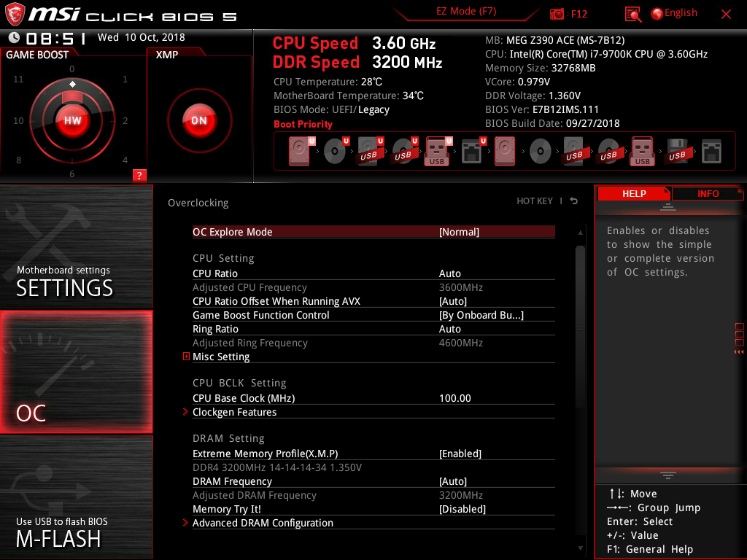Open the OC overclocking section

pyautogui.click(x=76, y=372)
